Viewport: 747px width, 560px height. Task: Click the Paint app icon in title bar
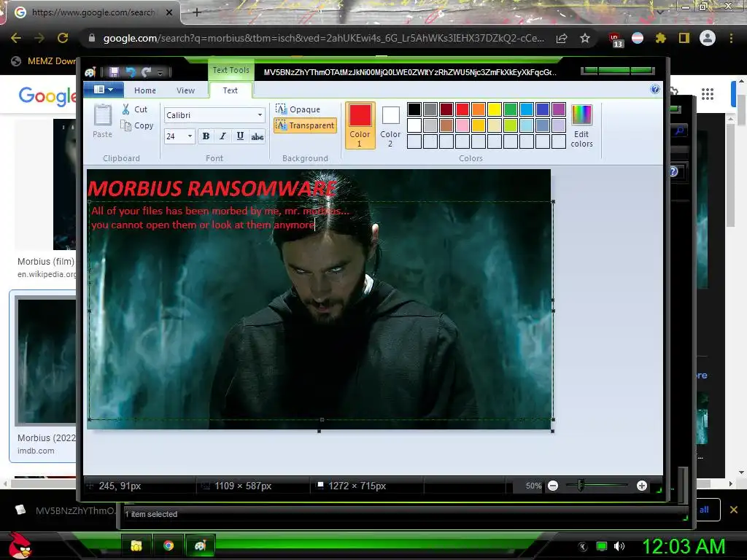pyautogui.click(x=90, y=72)
